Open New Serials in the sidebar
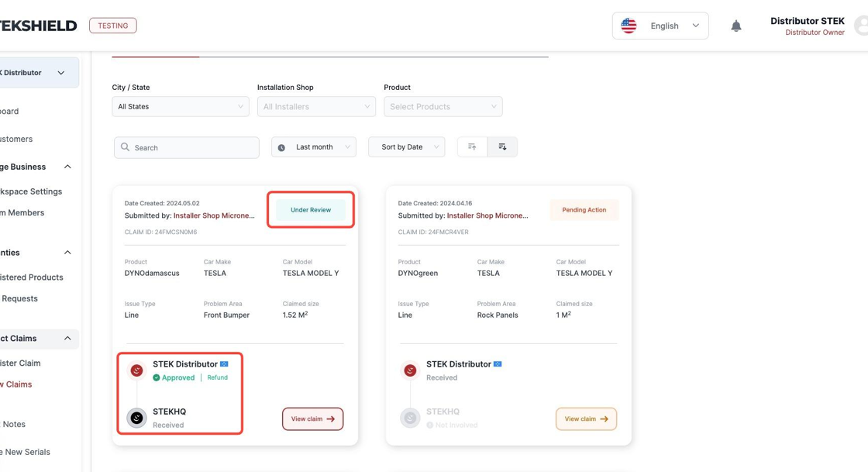 26,452
